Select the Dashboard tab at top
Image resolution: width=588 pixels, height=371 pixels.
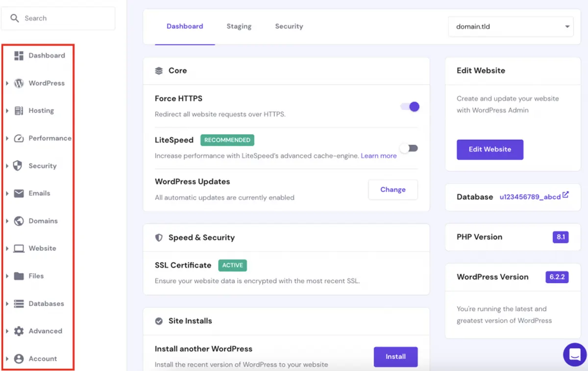pos(185,26)
